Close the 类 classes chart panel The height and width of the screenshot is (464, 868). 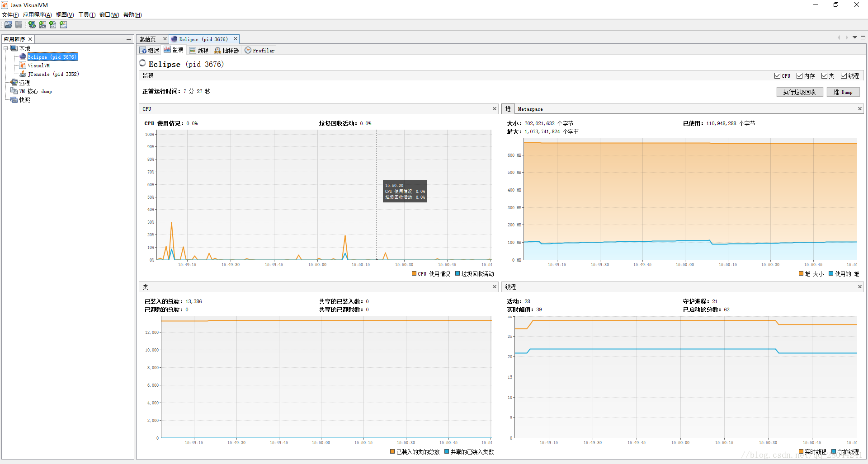(x=495, y=287)
